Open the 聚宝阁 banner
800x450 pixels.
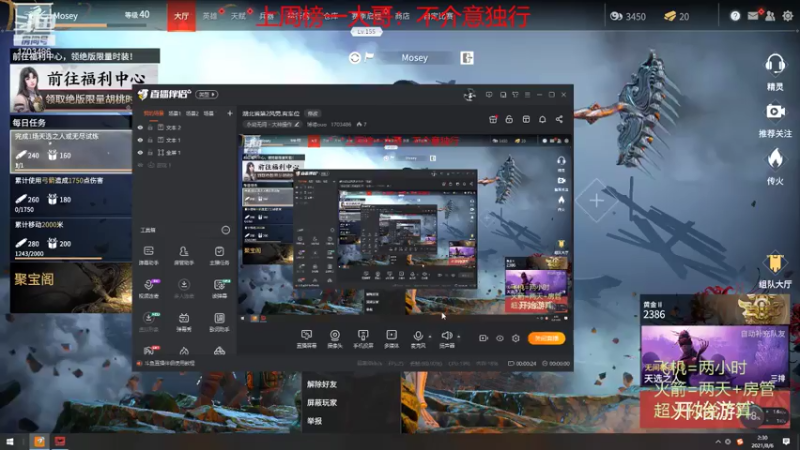tap(71, 287)
